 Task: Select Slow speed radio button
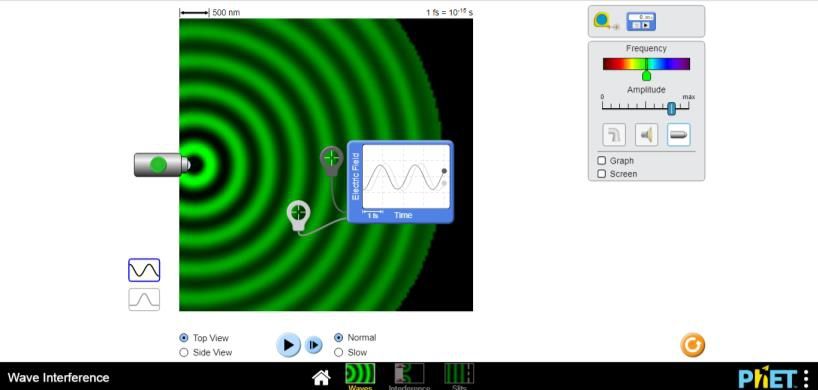pos(351,352)
